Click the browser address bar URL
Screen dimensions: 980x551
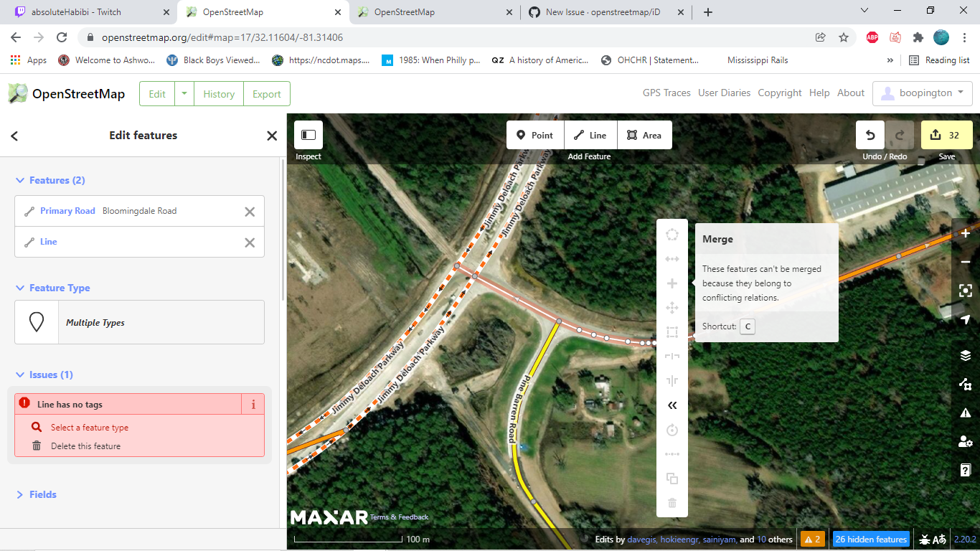coord(222,37)
